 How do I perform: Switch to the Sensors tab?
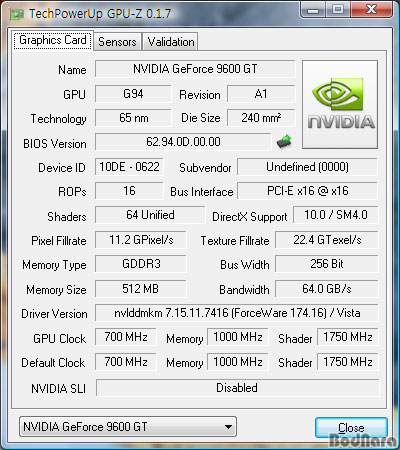117,42
